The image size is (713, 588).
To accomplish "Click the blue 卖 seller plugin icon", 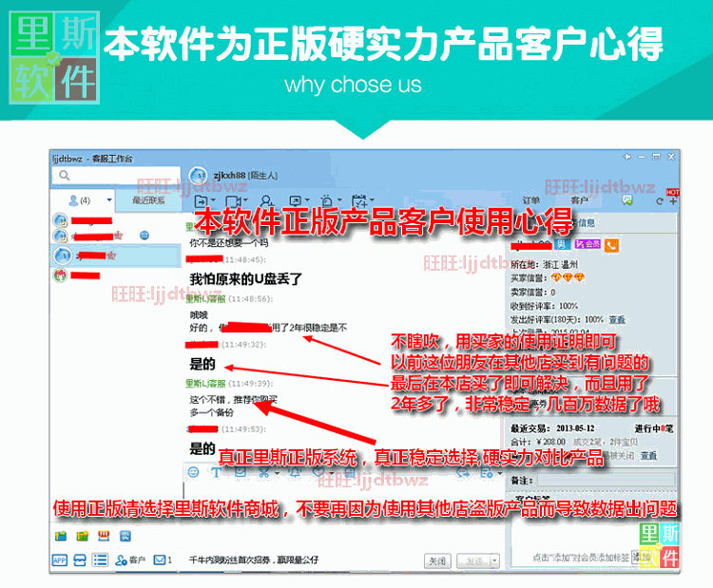I will (x=125, y=536).
